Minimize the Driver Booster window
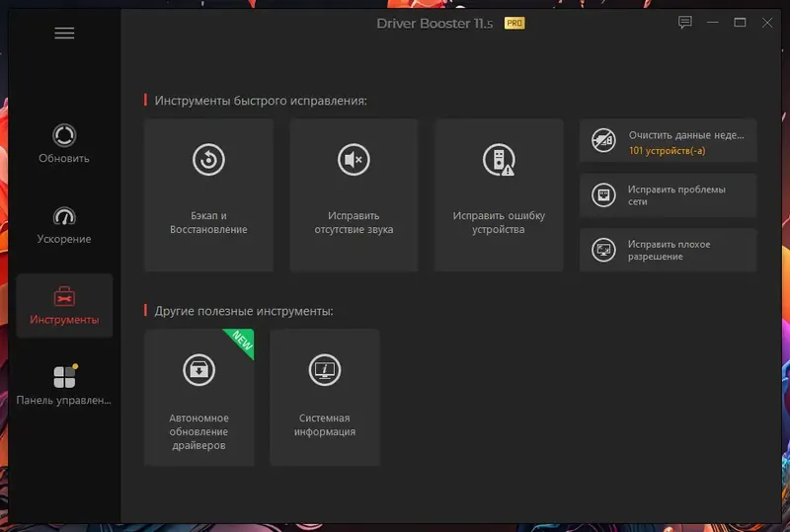The height and width of the screenshot is (532, 790). pos(712,22)
